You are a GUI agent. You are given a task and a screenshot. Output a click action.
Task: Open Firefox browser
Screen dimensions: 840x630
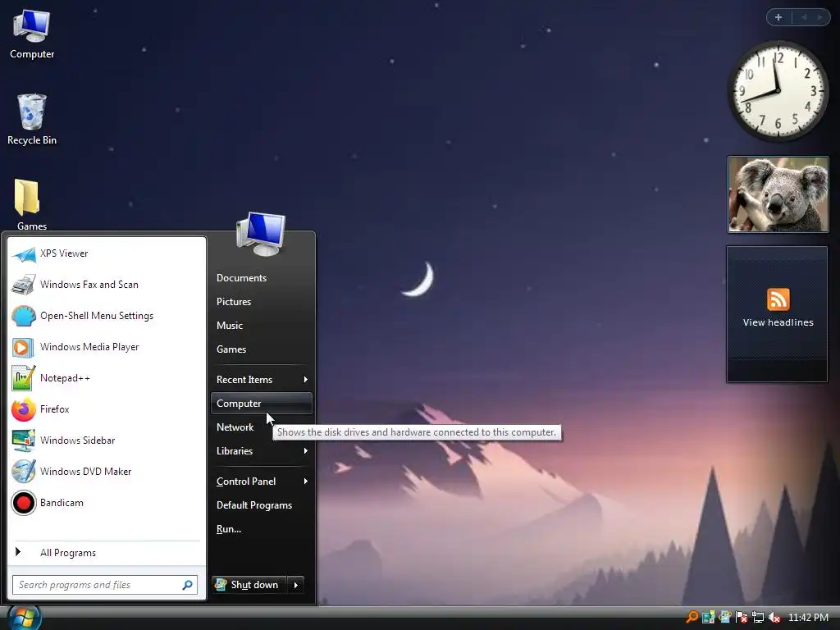point(107,409)
